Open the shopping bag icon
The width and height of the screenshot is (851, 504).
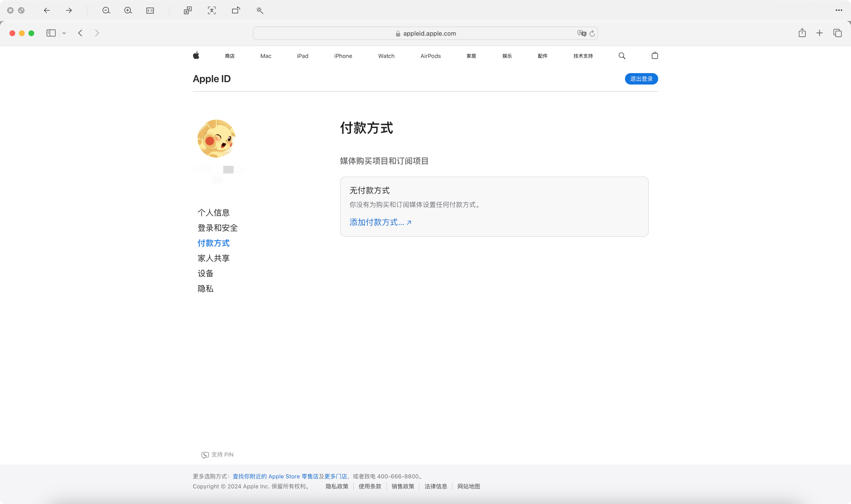[654, 56]
